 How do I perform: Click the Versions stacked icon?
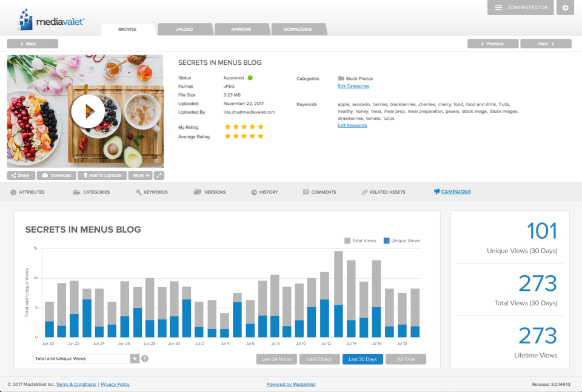pos(197,191)
